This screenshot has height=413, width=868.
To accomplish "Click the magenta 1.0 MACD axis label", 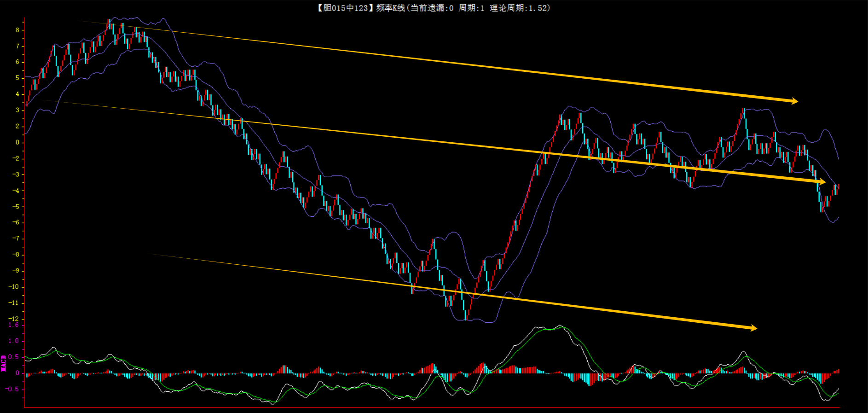I will coord(14,341).
